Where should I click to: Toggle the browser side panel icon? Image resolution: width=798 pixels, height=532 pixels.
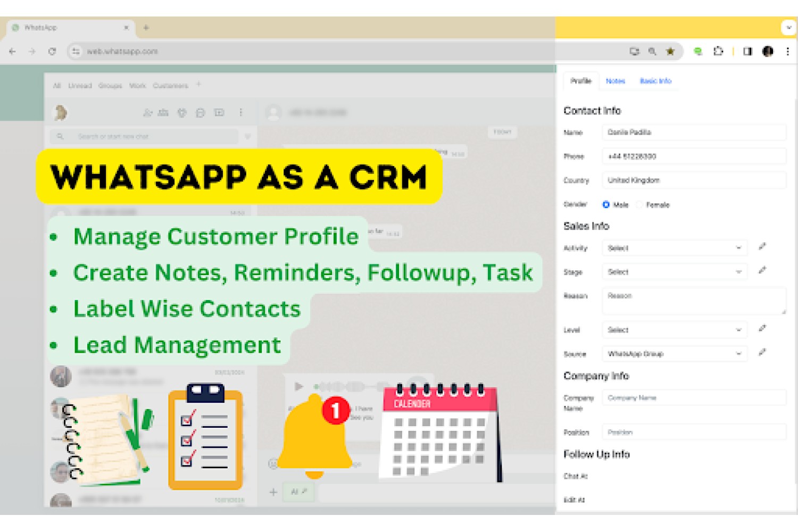click(x=747, y=52)
